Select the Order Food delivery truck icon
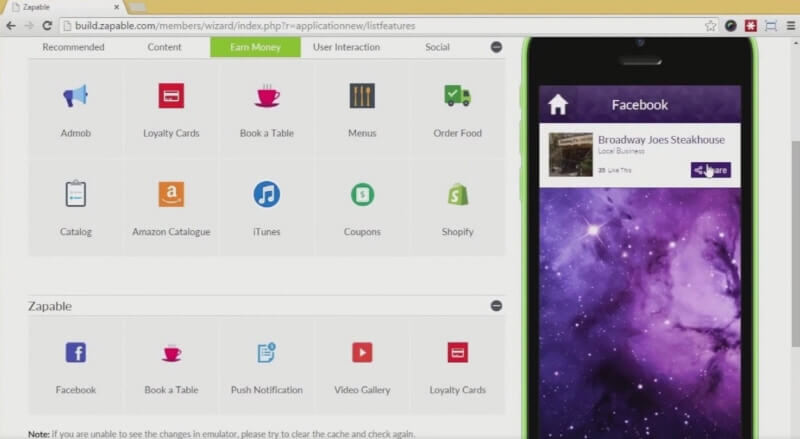Screen dimensions: 800x439 coord(458,96)
